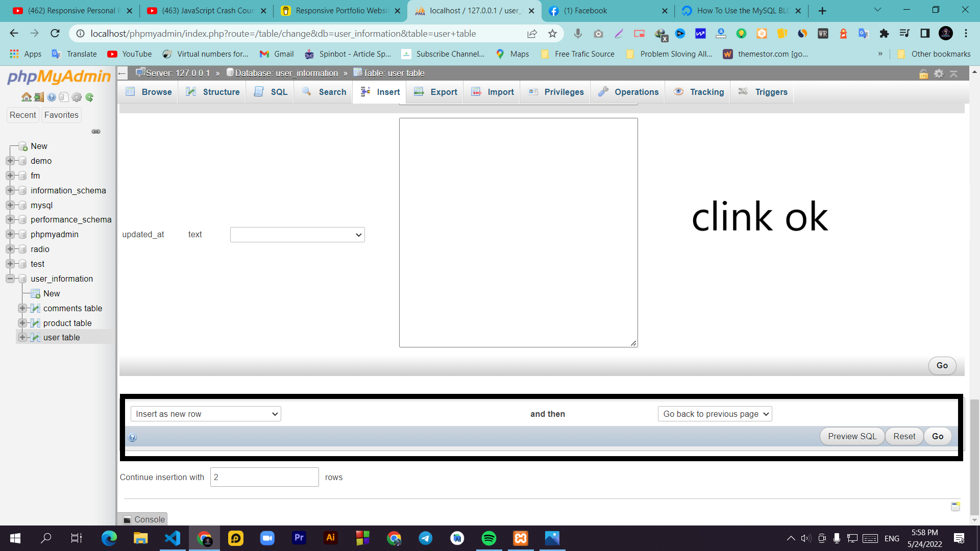980x551 pixels.
Task: Click the Preview SQL button
Action: pos(851,436)
